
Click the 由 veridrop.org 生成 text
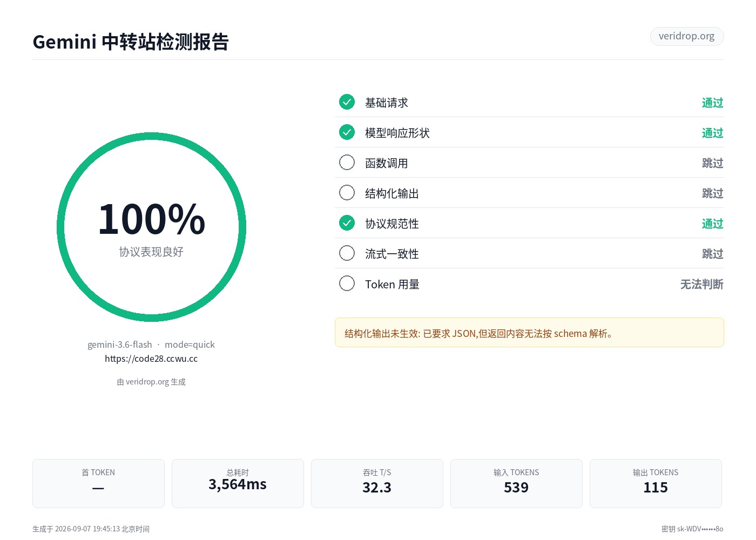coord(151,382)
